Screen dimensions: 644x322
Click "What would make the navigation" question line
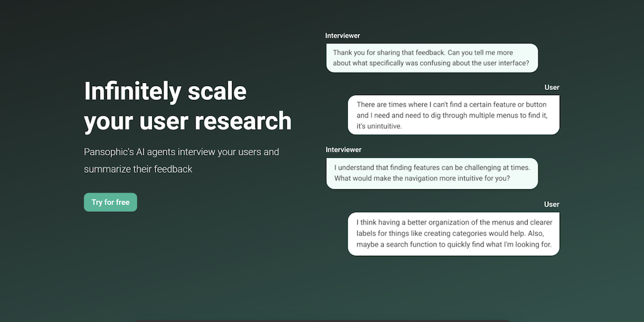point(421,179)
